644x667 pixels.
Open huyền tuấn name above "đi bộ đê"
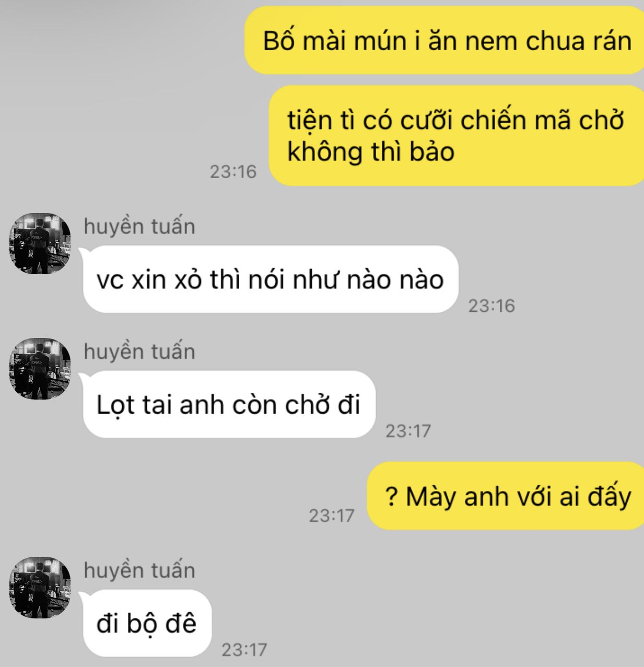139,570
